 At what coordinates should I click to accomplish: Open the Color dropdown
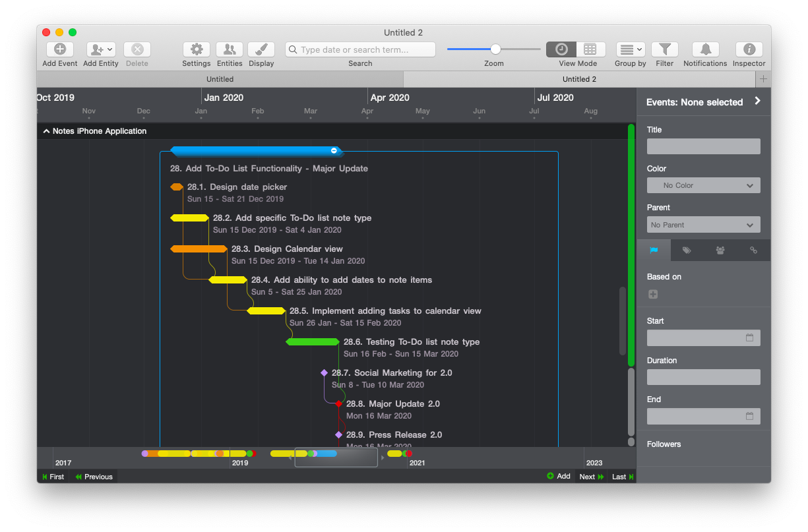click(x=703, y=185)
